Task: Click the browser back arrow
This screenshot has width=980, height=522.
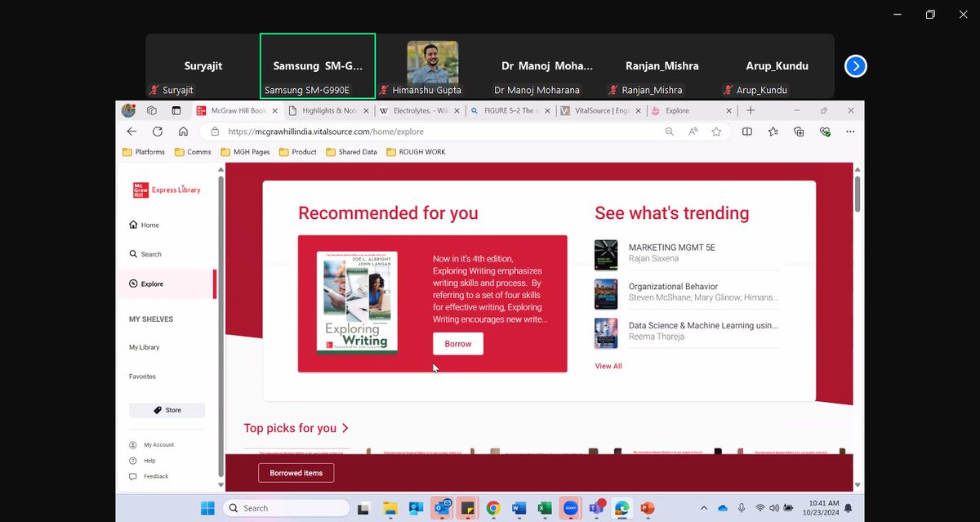Action: coord(131,131)
